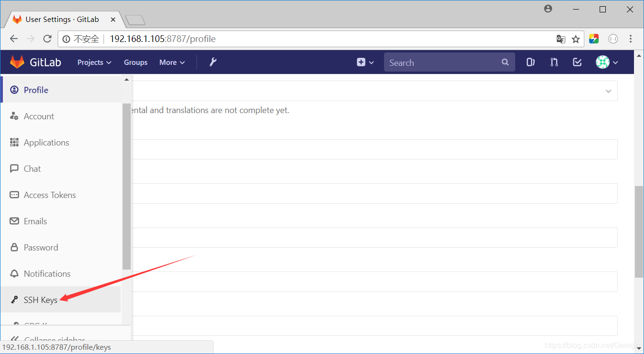
Task: Click the browser back arrow
Action: pyautogui.click(x=14, y=39)
